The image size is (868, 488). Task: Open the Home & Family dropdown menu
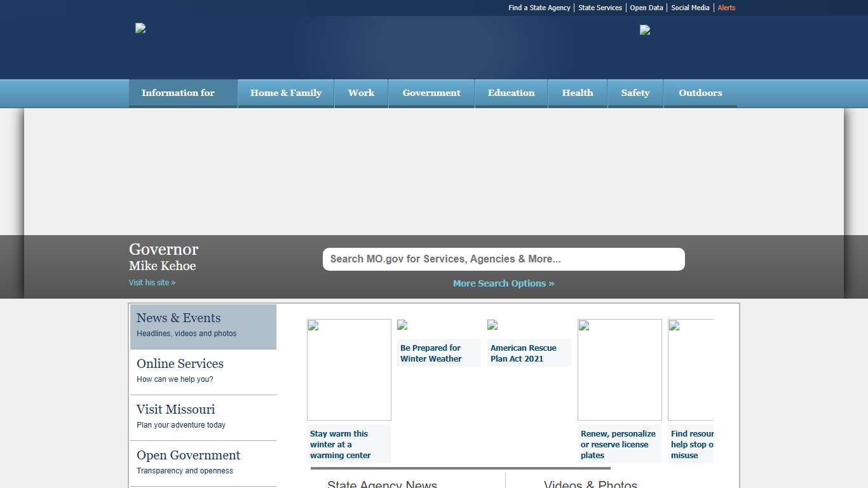286,93
